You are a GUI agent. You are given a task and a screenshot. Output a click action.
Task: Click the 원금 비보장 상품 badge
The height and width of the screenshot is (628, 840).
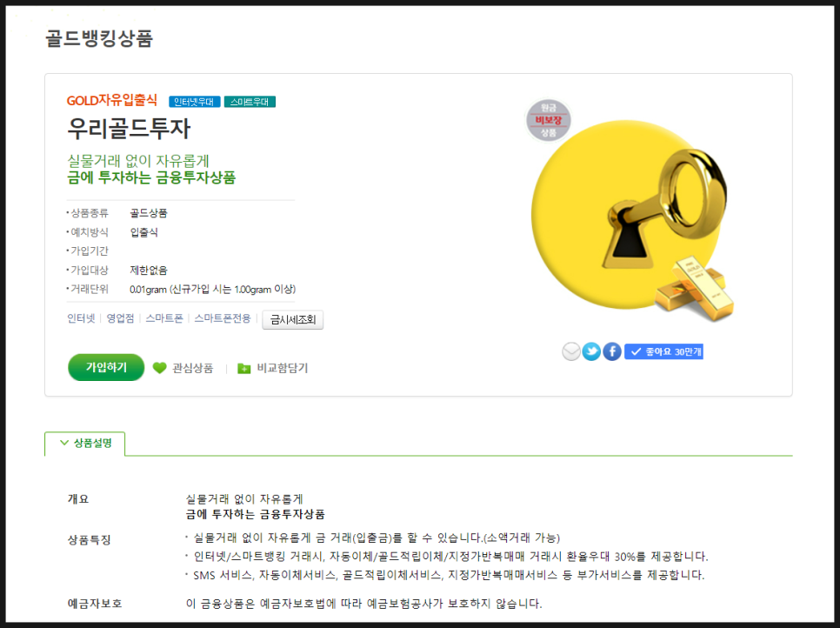548,120
